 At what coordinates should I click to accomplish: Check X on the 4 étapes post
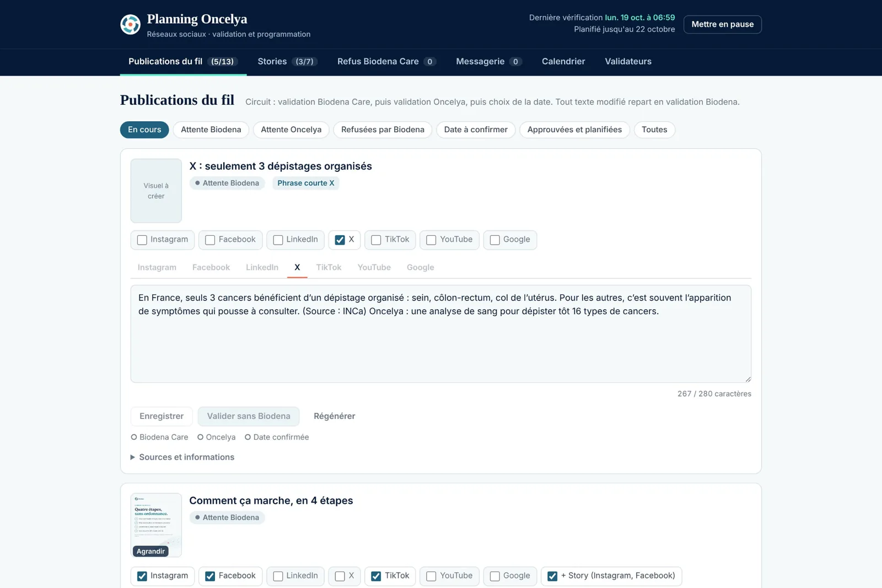340,576
